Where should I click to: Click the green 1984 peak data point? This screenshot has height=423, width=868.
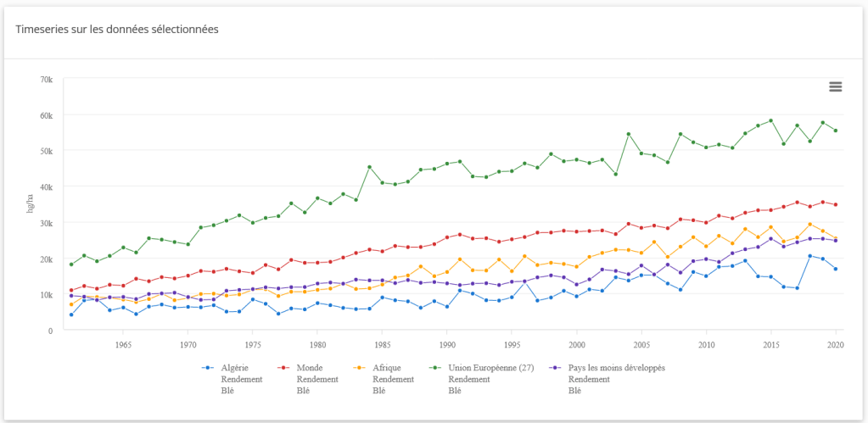point(369,167)
